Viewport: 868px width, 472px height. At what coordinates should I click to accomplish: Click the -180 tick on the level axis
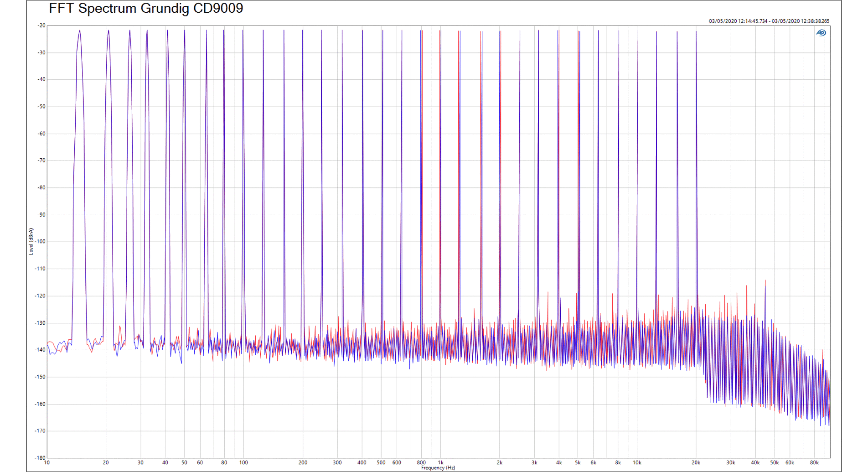(41, 457)
